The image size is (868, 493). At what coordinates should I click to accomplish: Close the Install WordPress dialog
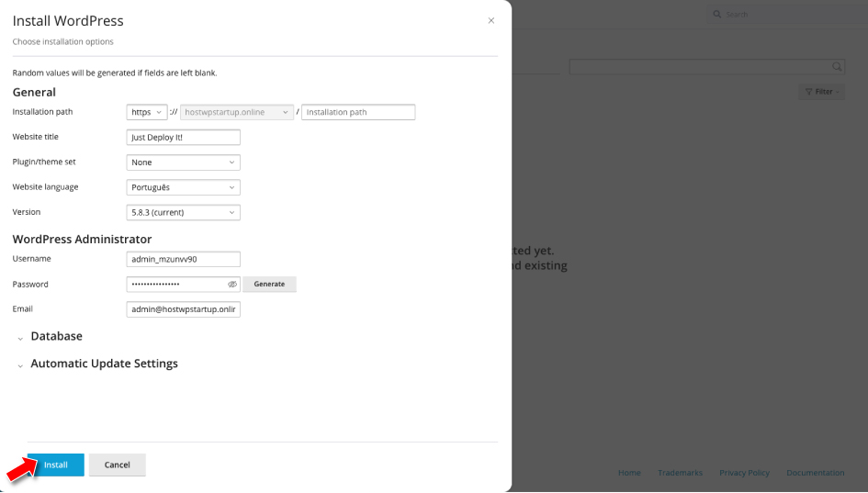[x=491, y=20]
